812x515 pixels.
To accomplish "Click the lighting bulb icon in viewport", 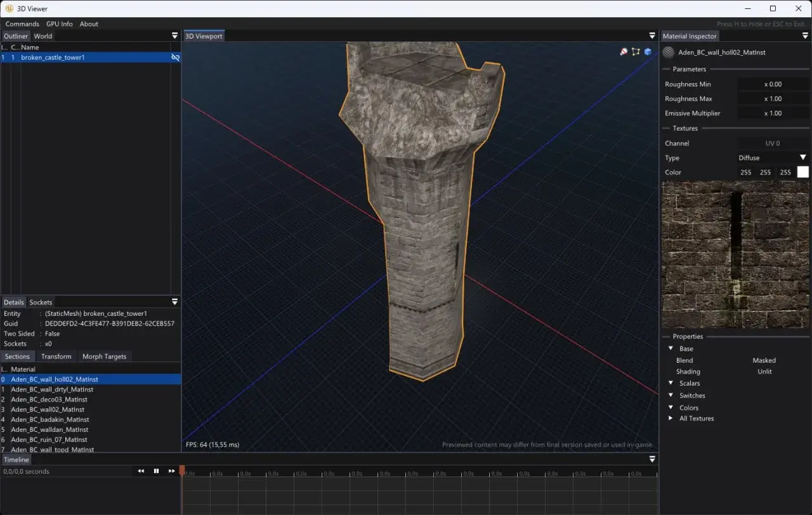I will (624, 51).
